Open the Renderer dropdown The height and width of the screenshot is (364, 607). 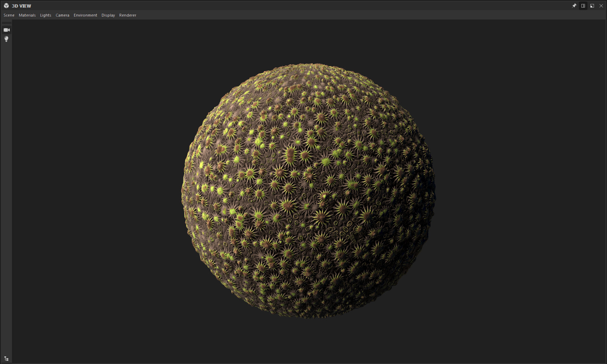(x=128, y=15)
